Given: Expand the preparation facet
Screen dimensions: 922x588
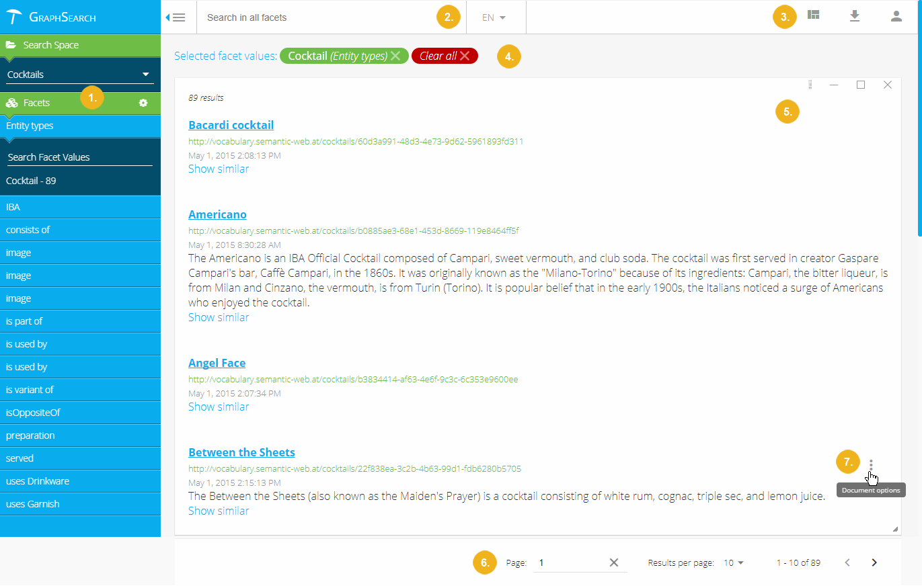Looking at the screenshot, I should point(80,435).
